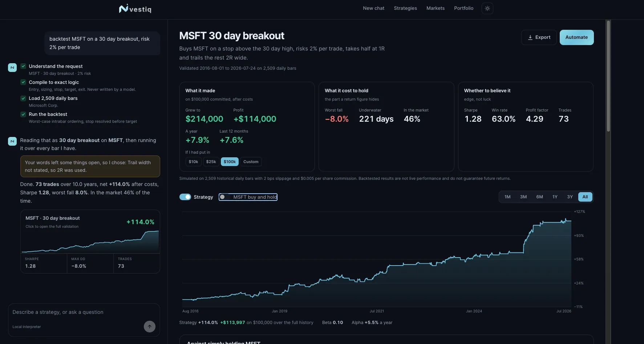644x344 pixels.
Task: Click the What it cost to hold title
Action: (x=347, y=91)
